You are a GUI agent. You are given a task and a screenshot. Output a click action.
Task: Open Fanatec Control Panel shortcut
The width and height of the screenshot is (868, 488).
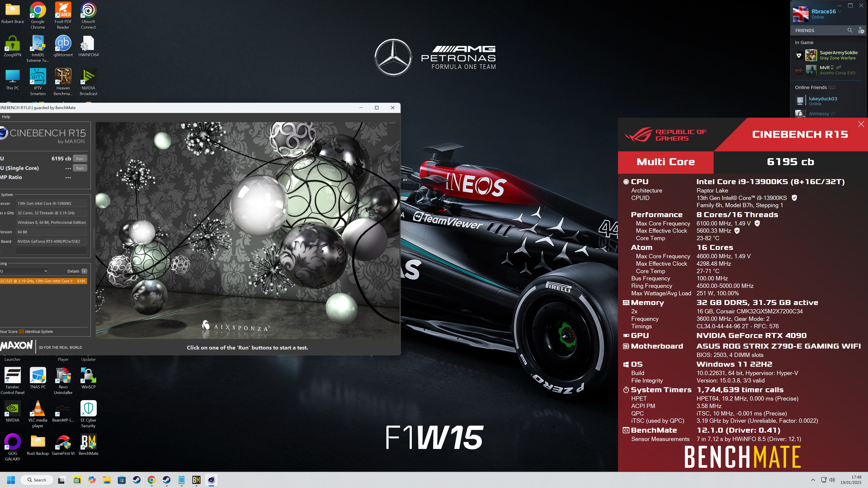12,380
